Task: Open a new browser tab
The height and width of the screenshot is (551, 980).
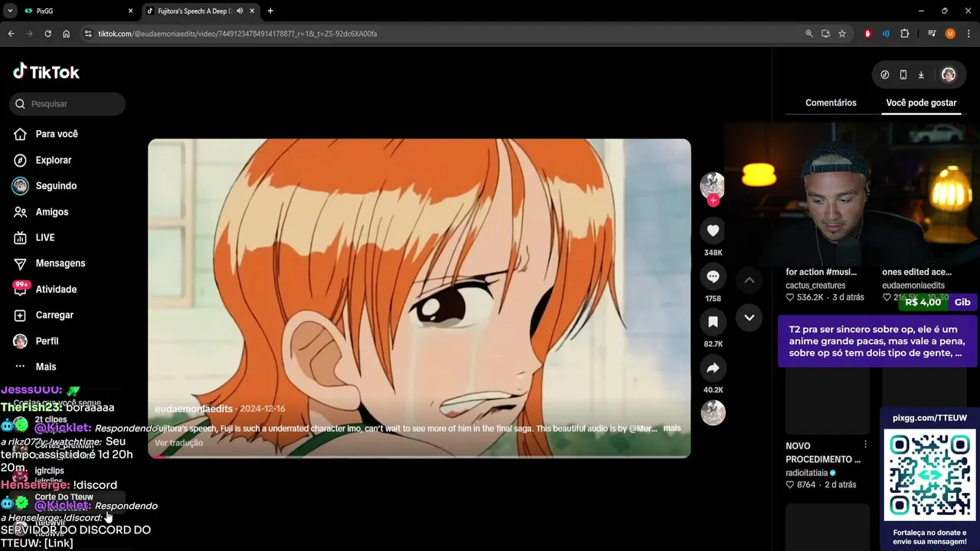Action: [270, 11]
